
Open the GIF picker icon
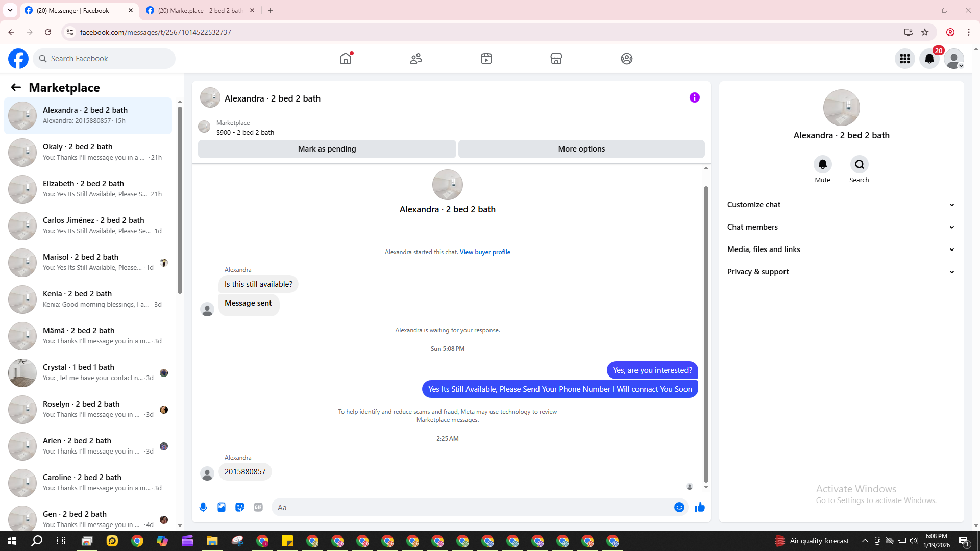pos(258,507)
